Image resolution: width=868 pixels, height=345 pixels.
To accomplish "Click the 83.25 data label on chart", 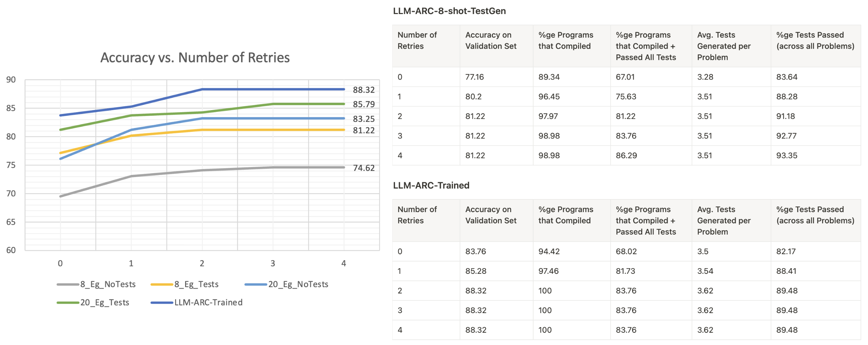I will coord(364,119).
